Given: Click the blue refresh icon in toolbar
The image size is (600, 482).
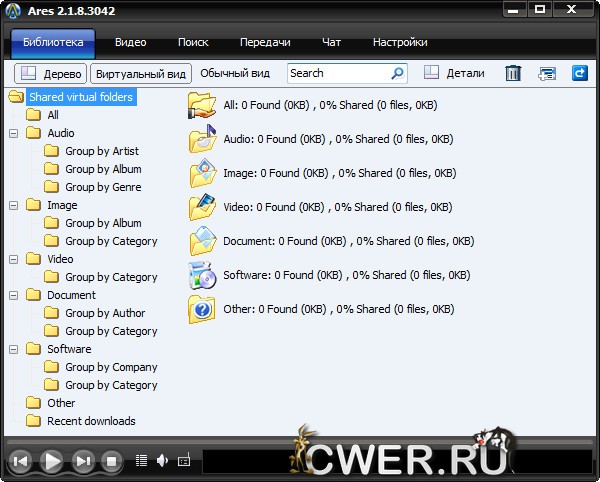Looking at the screenshot, I should [579, 73].
